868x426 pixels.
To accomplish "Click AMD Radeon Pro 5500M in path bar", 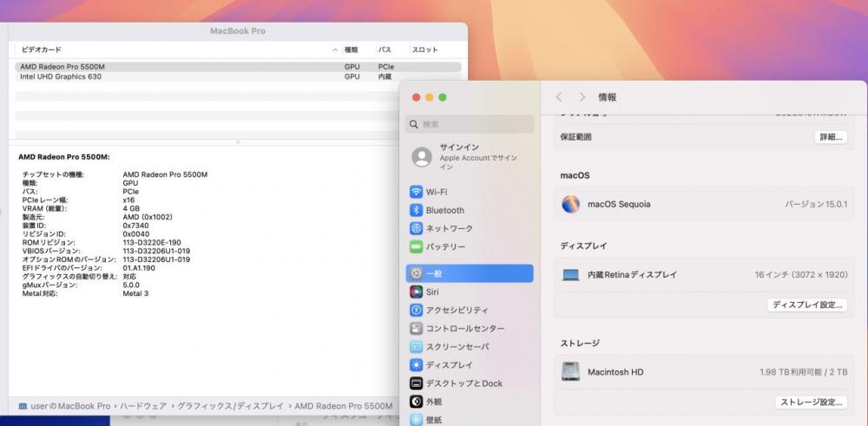I will click(x=343, y=406).
